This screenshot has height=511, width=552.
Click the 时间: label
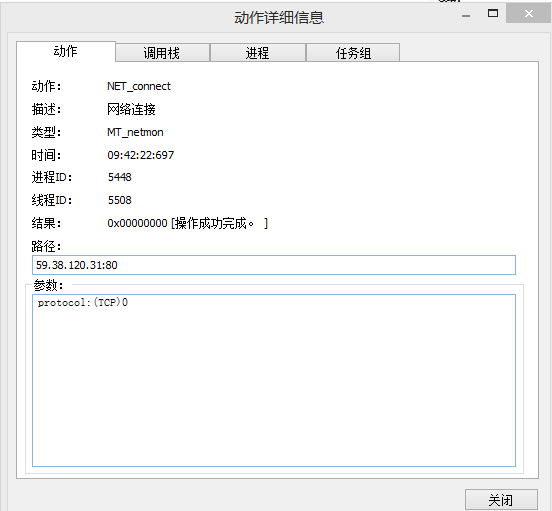click(46, 155)
